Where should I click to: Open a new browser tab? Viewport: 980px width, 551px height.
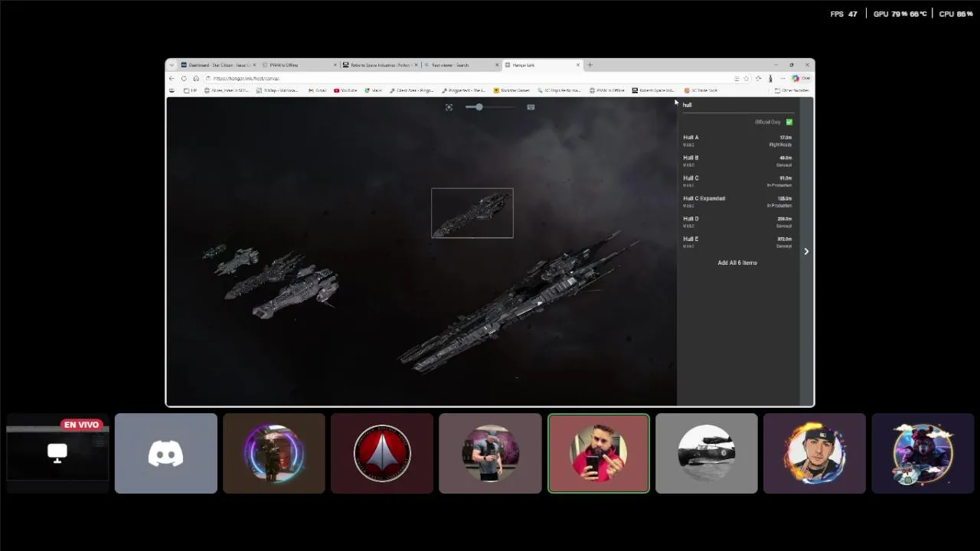point(590,65)
